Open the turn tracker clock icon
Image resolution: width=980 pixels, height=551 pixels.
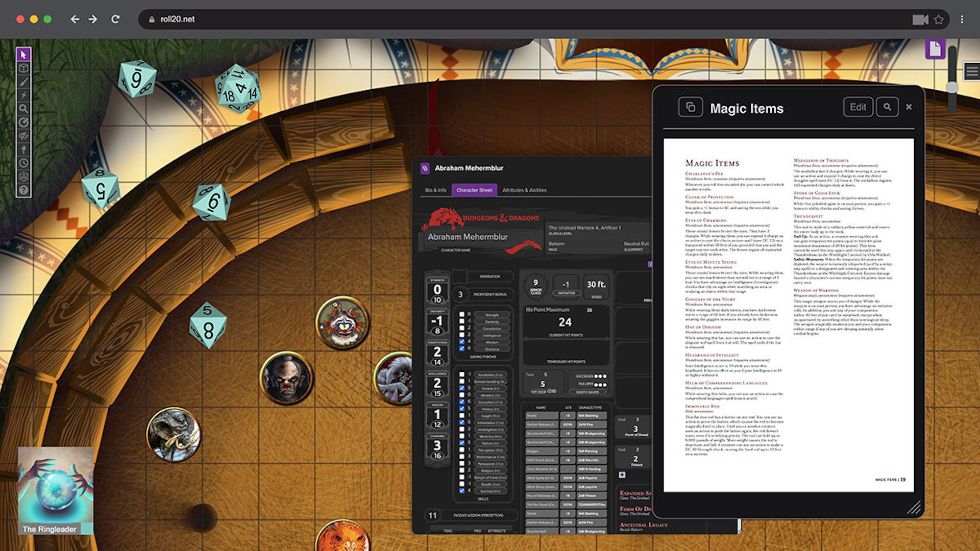pyautogui.click(x=24, y=162)
